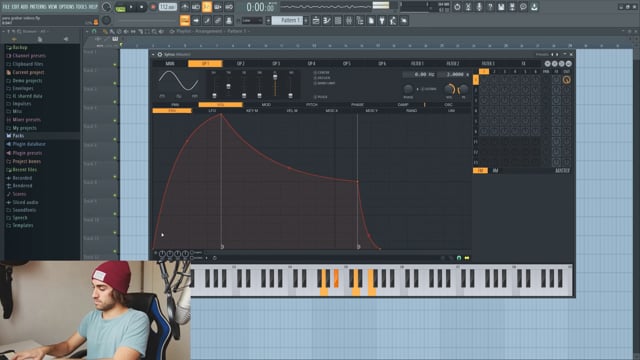Select the LFO envelope sub-tab
Viewport: 640px width, 360px height.
(212, 111)
